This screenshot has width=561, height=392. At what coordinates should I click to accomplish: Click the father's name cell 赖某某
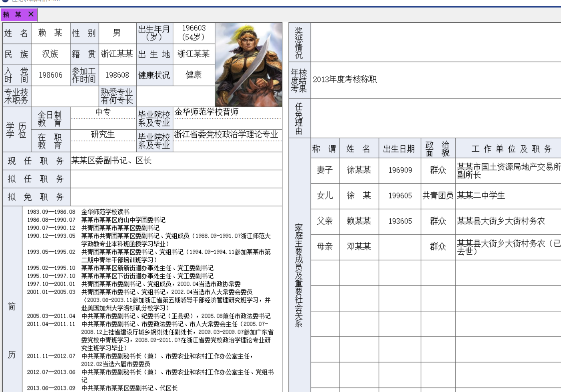(x=359, y=221)
